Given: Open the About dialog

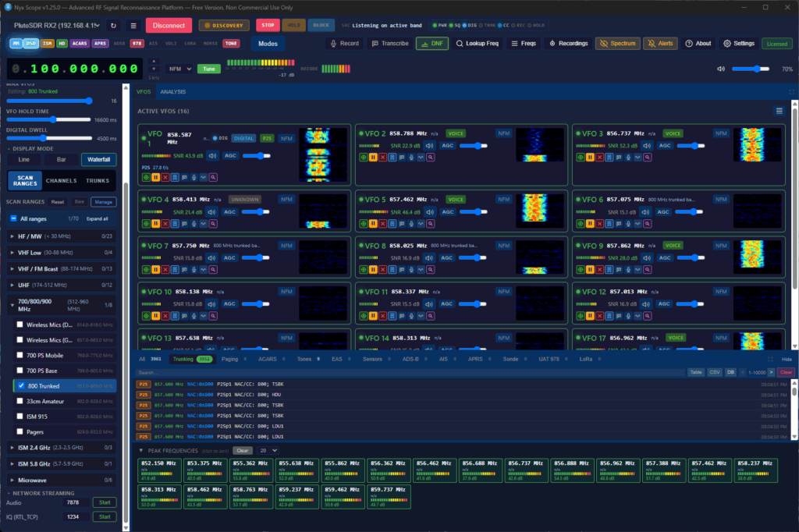Looking at the screenshot, I should pos(698,44).
